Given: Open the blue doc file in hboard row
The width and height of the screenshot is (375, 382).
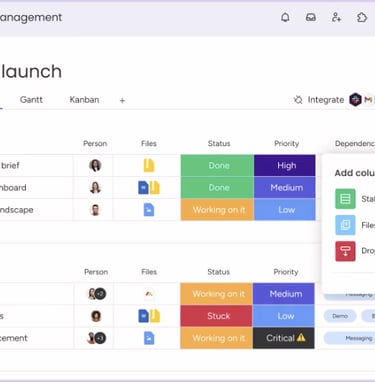Looking at the screenshot, I should click(143, 188).
